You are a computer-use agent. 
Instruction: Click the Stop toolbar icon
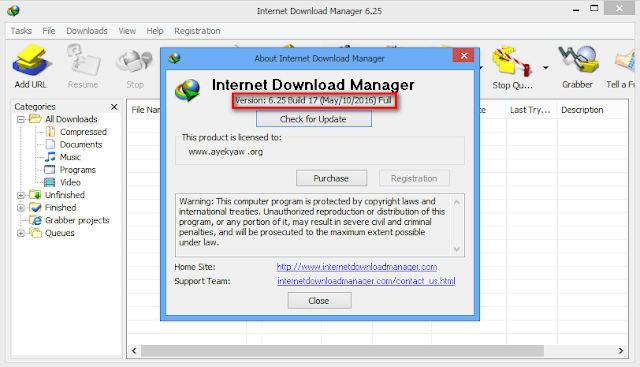pyautogui.click(x=135, y=61)
